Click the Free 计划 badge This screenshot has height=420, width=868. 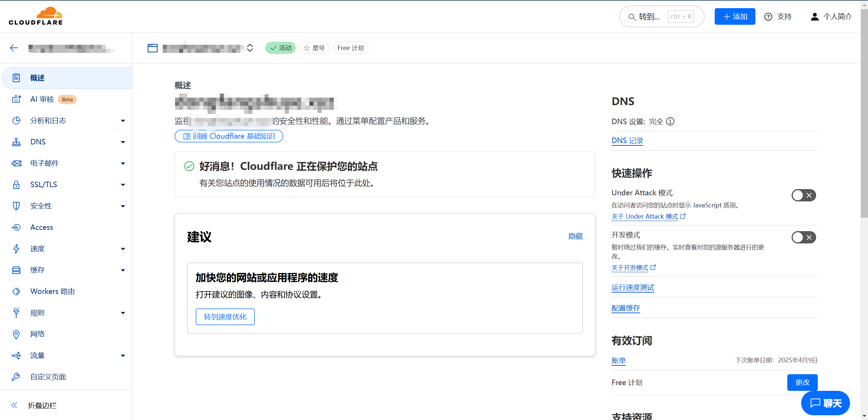pyautogui.click(x=351, y=48)
